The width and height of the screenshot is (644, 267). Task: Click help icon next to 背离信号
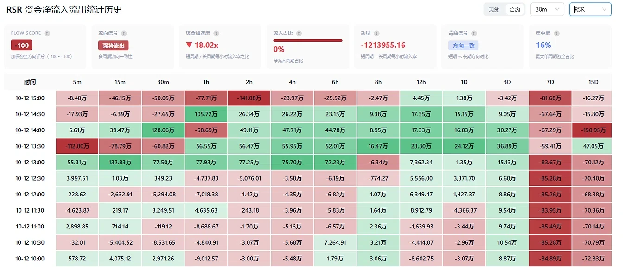pos(474,33)
